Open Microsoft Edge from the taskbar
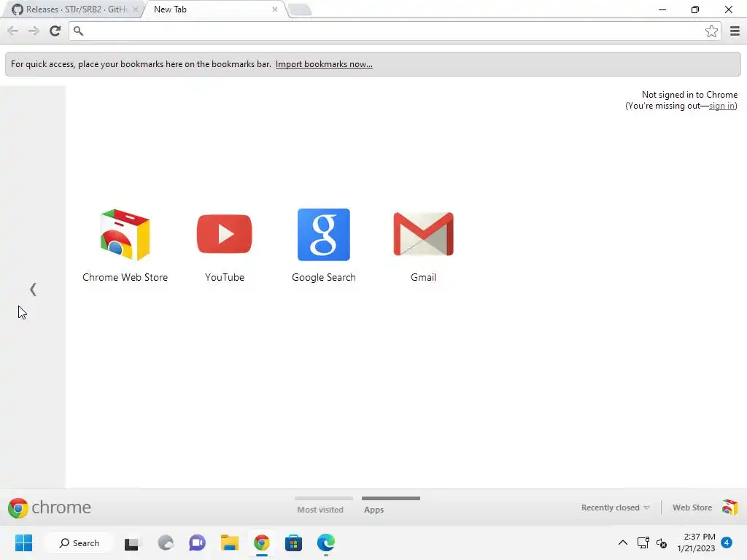Image resolution: width=747 pixels, height=560 pixels. (x=326, y=542)
